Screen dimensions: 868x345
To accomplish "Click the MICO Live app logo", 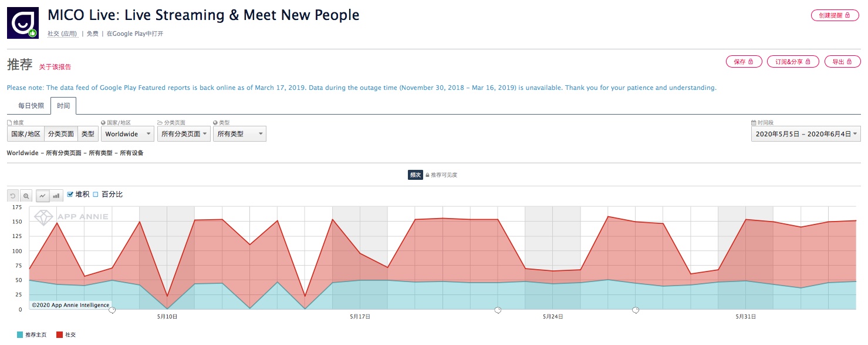I will [x=23, y=23].
